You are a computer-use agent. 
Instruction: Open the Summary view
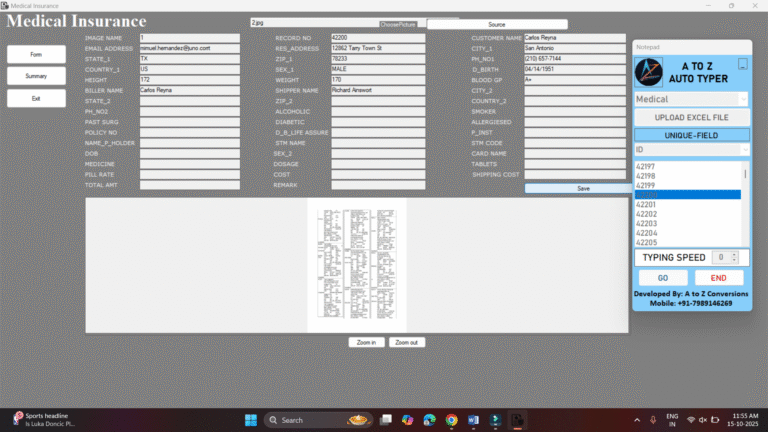36,76
